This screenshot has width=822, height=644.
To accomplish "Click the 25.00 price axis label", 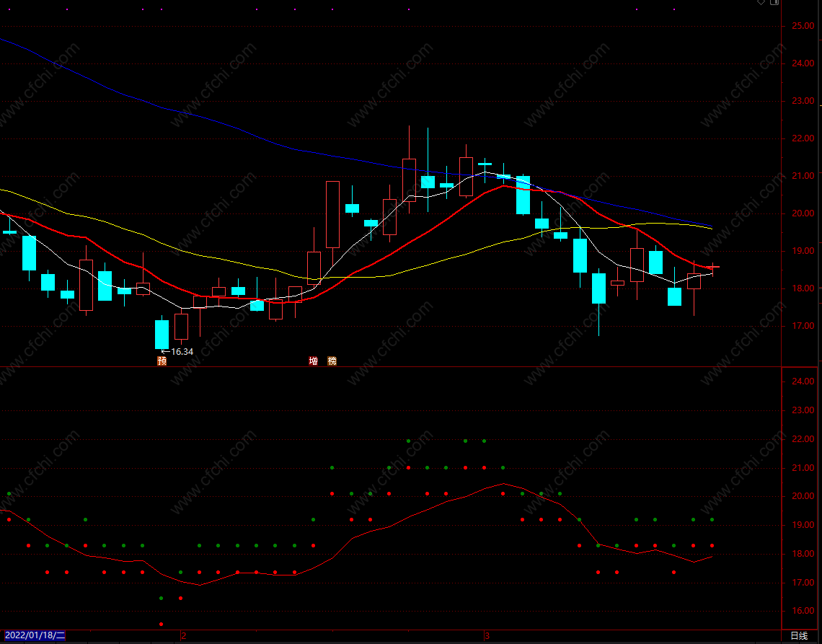I will point(803,26).
